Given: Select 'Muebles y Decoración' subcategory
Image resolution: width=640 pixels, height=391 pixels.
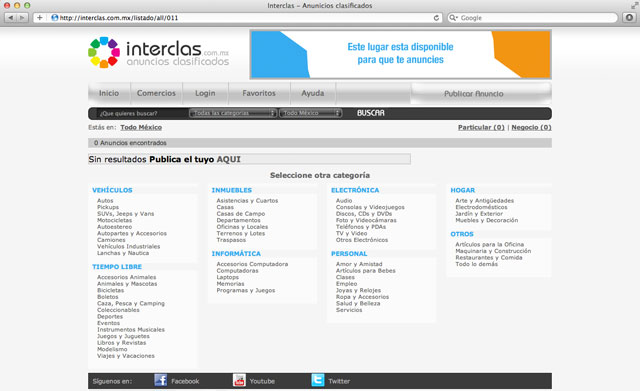Looking at the screenshot, I should (x=487, y=220).
